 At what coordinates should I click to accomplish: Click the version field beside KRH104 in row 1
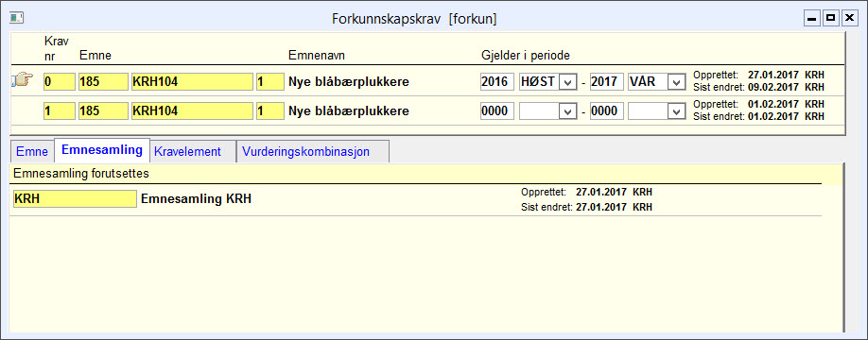click(x=269, y=111)
